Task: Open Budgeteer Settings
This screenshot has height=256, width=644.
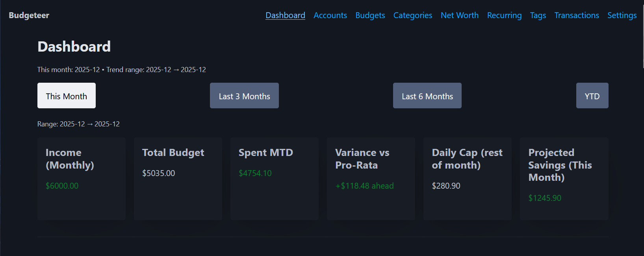Action: pyautogui.click(x=622, y=15)
